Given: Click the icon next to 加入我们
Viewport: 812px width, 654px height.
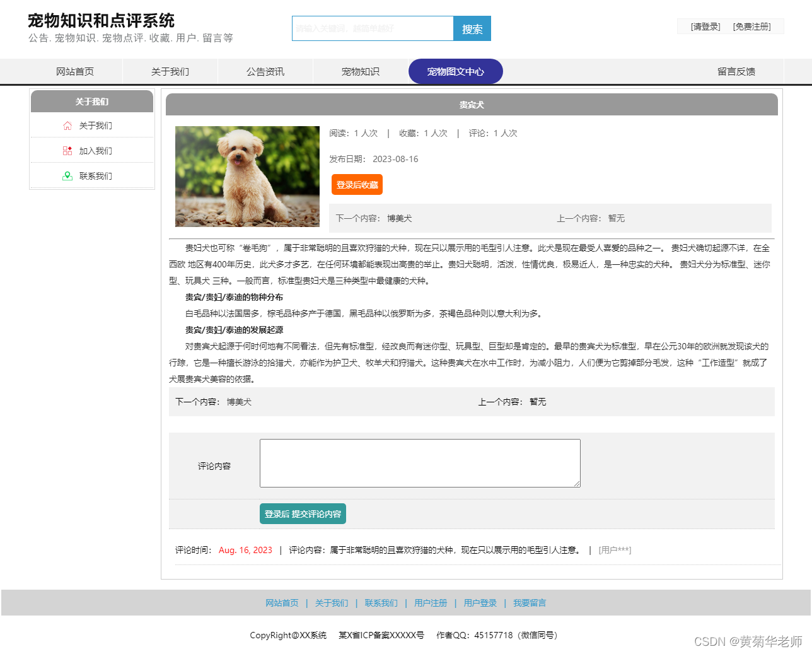Looking at the screenshot, I should pyautogui.click(x=67, y=150).
